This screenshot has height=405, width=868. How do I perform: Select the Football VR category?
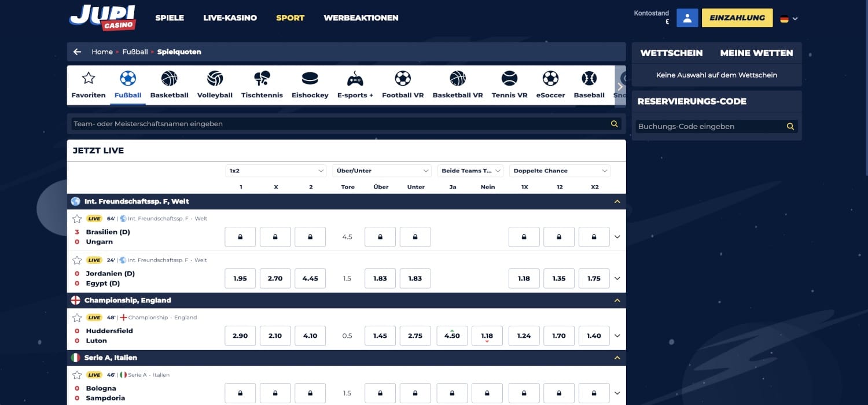pyautogui.click(x=403, y=85)
